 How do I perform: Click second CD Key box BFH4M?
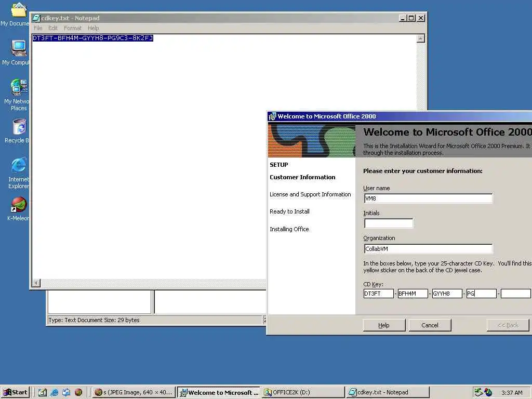[413, 294]
